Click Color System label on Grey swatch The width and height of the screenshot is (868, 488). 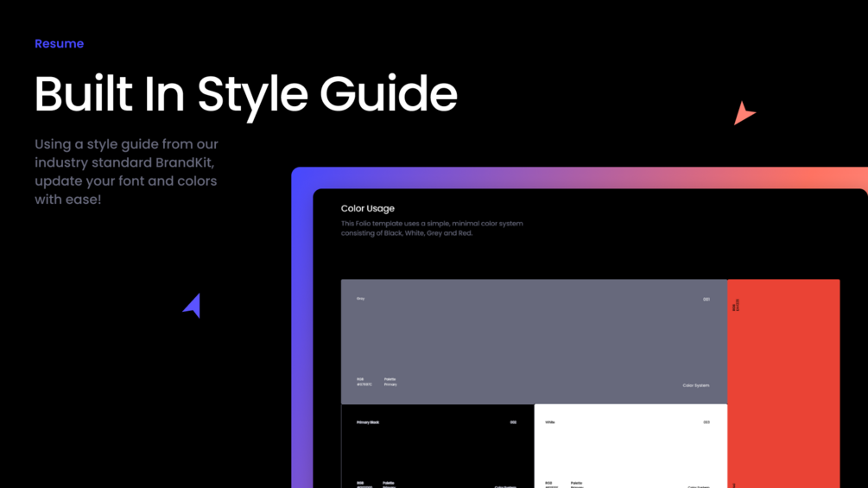(696, 385)
